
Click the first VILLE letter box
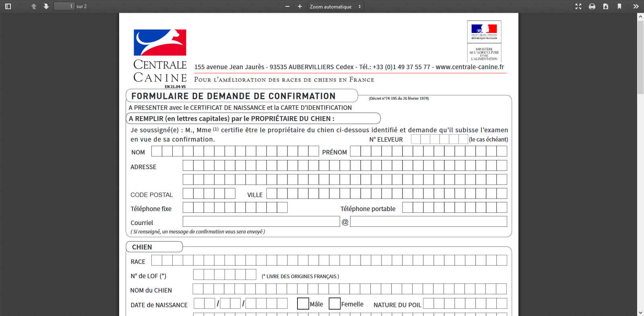point(272,193)
